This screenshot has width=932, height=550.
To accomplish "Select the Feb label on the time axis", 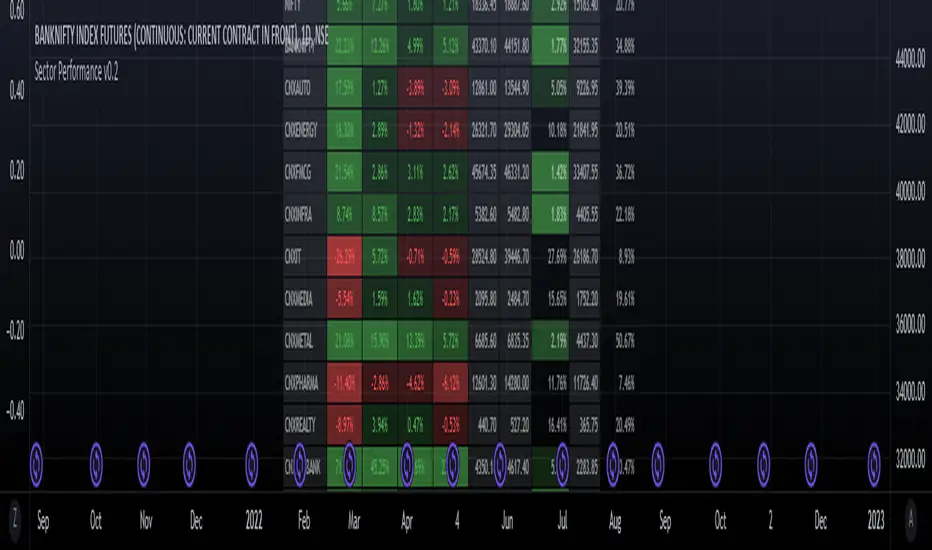I will click(x=304, y=521).
